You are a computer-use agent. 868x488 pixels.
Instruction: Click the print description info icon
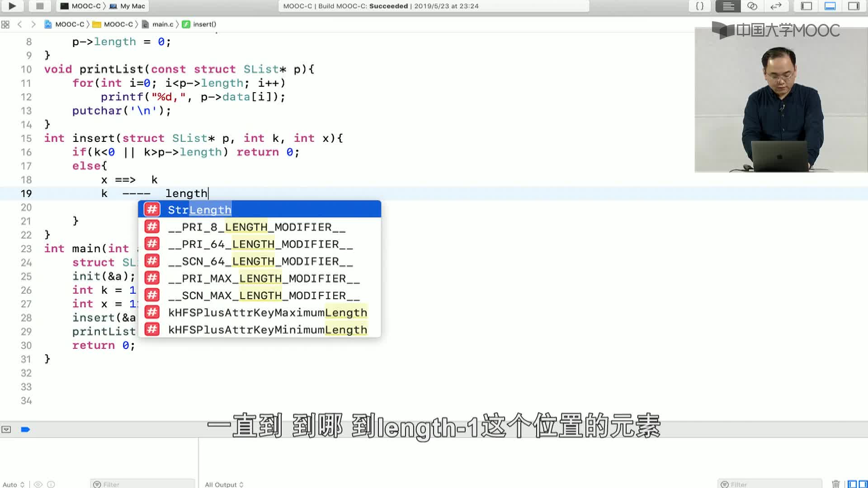click(x=51, y=484)
